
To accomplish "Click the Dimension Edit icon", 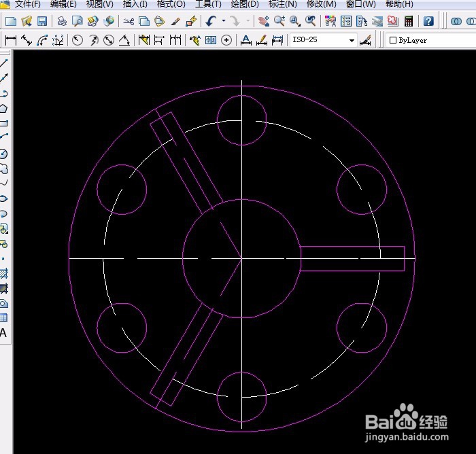I will [x=246, y=40].
